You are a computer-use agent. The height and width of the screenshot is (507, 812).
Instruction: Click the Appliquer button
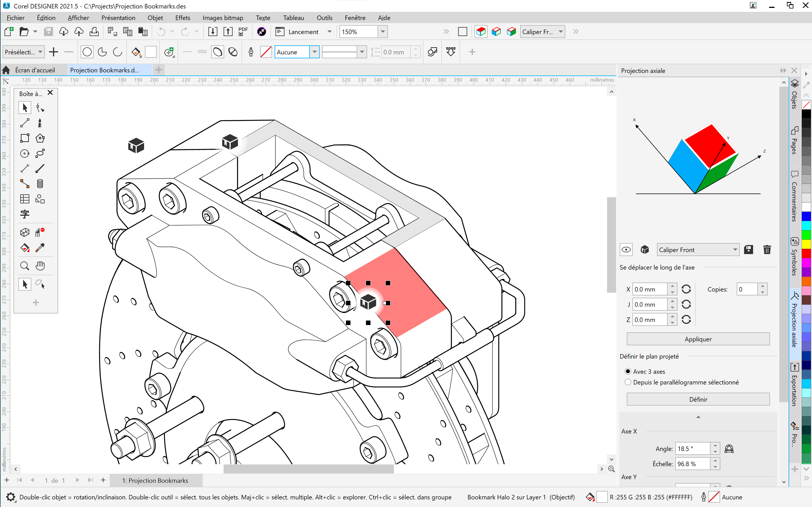(698, 339)
